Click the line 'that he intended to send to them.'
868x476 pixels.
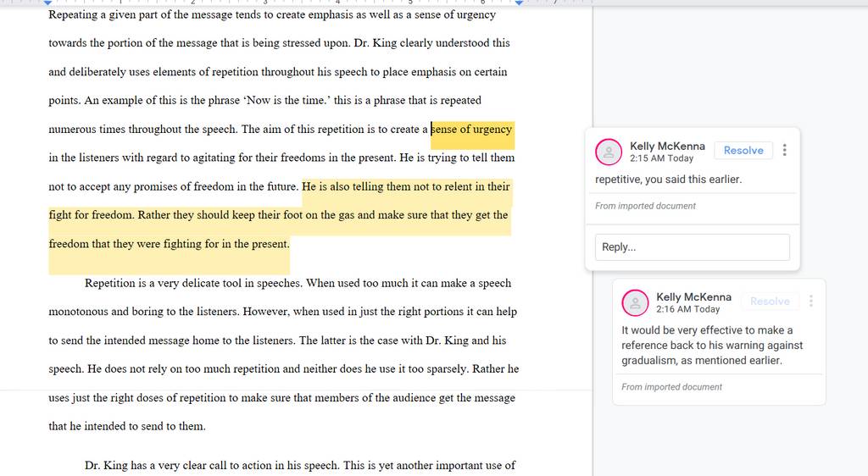[x=127, y=426]
